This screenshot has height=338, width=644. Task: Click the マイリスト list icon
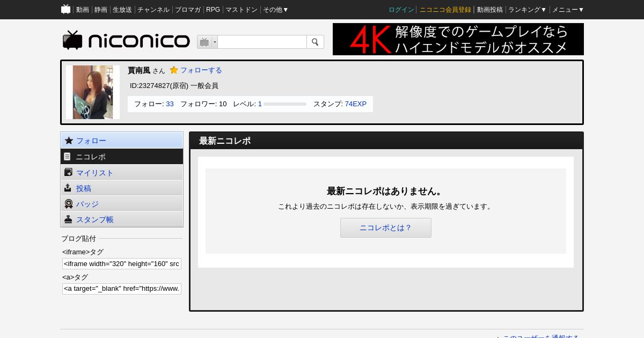(x=68, y=172)
